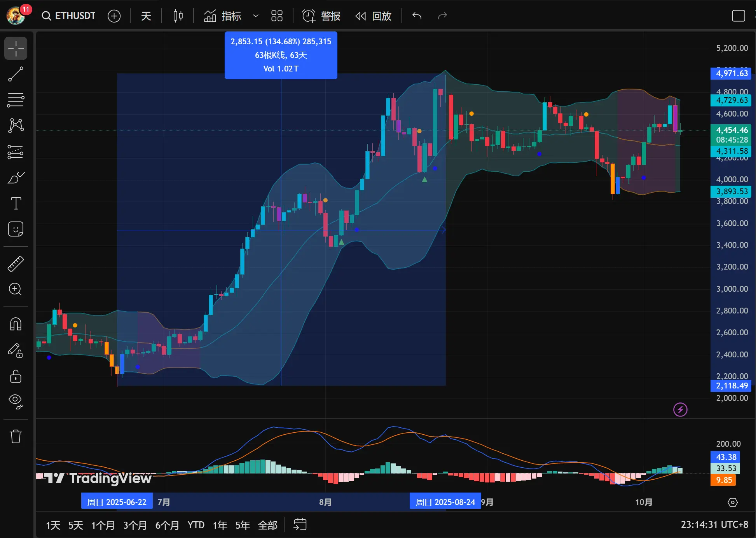
Task: Select the Text annotation tool
Action: 16,204
